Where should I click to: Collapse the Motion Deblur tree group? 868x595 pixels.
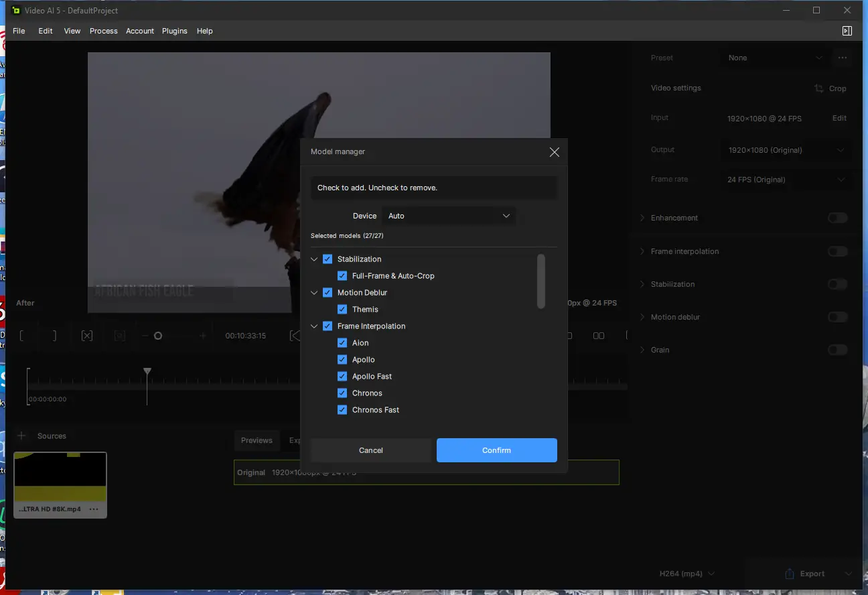[x=315, y=293]
